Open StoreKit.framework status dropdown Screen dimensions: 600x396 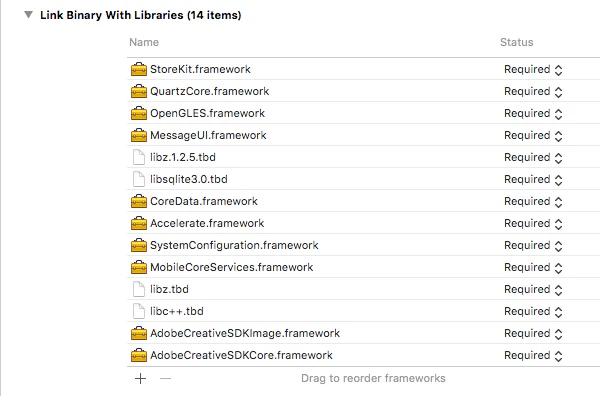(x=533, y=70)
